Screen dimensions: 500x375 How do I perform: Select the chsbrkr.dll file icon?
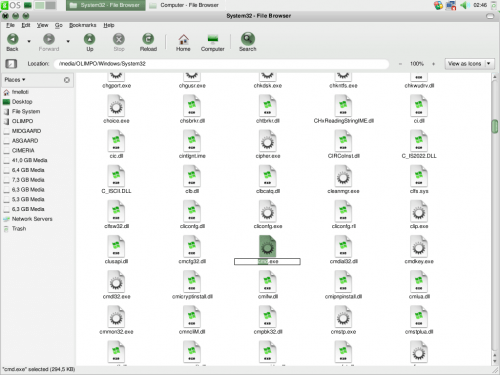pyautogui.click(x=192, y=107)
